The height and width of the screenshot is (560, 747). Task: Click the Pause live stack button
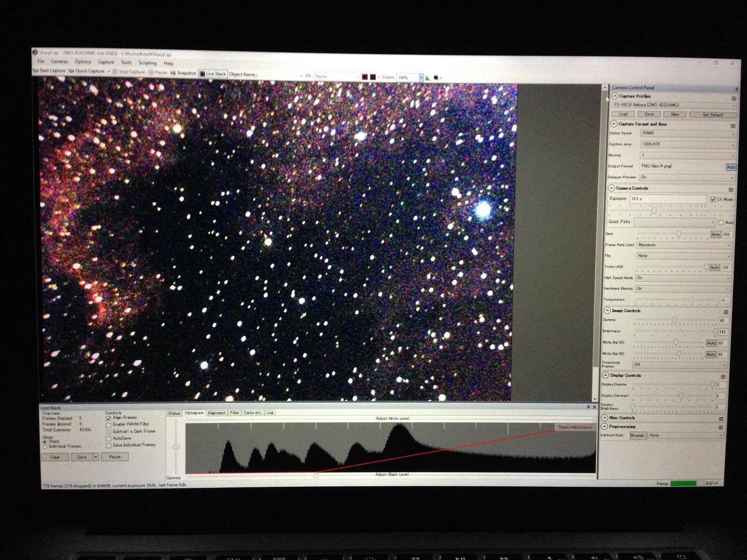click(115, 457)
